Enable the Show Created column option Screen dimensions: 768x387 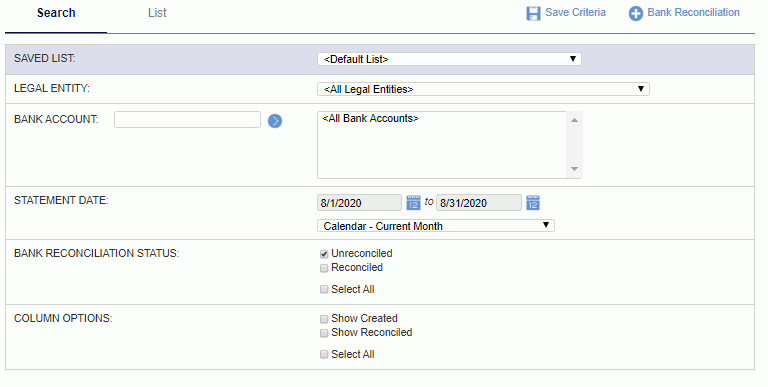click(324, 319)
